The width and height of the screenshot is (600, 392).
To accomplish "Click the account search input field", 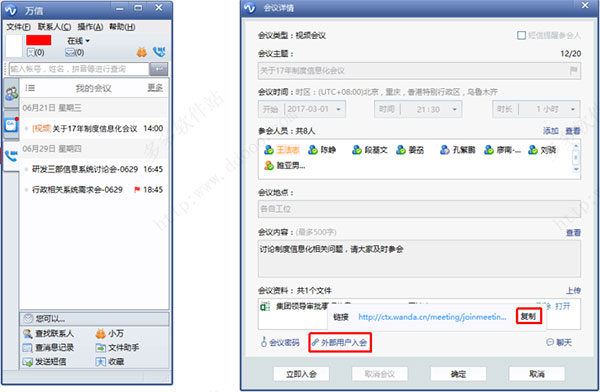I will (x=79, y=69).
